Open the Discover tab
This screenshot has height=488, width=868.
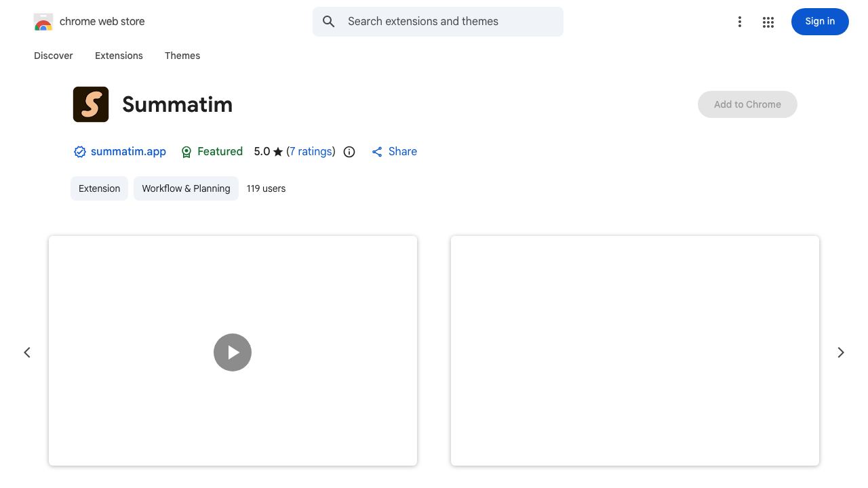[x=54, y=56]
